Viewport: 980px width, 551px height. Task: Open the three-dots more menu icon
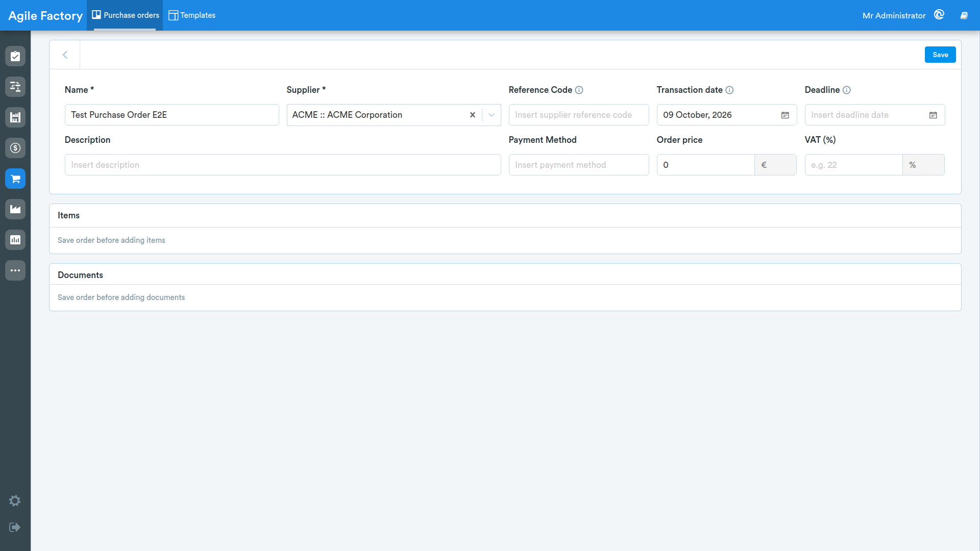click(x=15, y=270)
